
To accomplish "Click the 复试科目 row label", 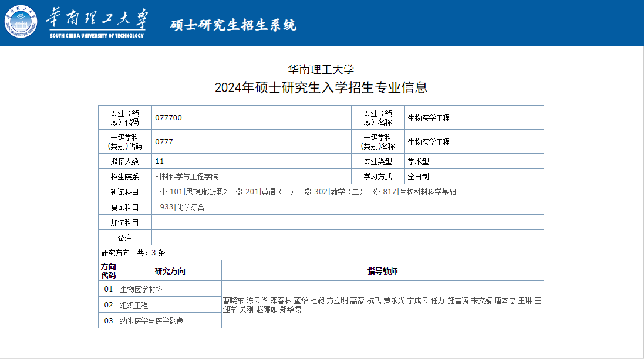I will pyautogui.click(x=125, y=207).
